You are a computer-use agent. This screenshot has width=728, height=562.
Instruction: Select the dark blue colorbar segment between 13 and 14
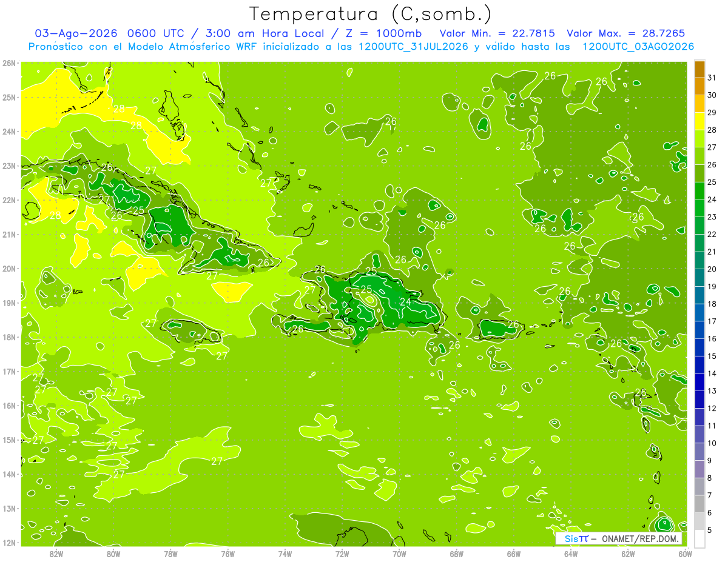coord(699,382)
